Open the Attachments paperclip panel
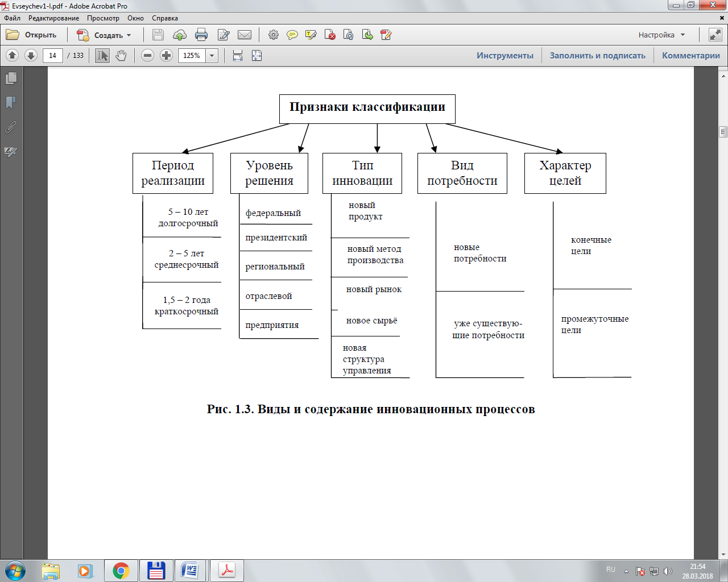The image size is (728, 582). tap(11, 127)
